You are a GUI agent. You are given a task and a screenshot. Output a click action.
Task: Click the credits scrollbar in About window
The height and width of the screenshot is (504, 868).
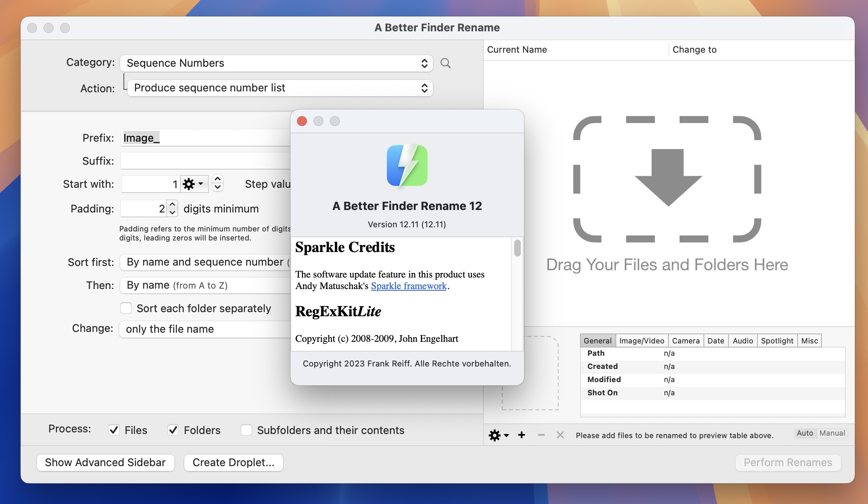[518, 248]
